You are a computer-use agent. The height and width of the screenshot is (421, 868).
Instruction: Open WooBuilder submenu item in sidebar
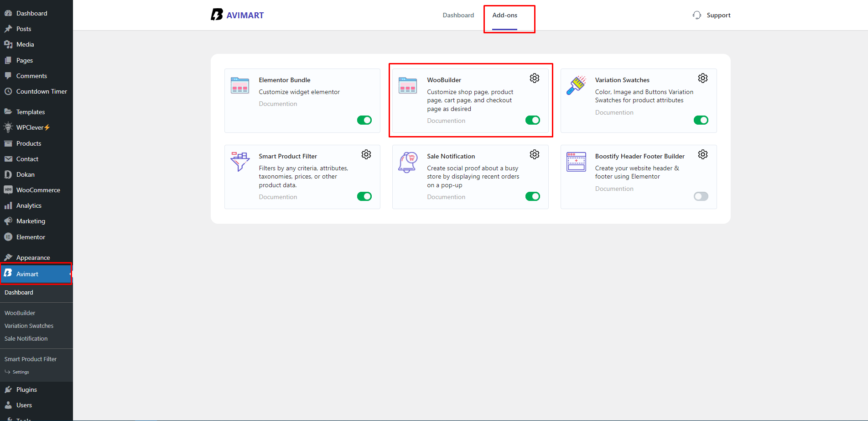point(20,313)
